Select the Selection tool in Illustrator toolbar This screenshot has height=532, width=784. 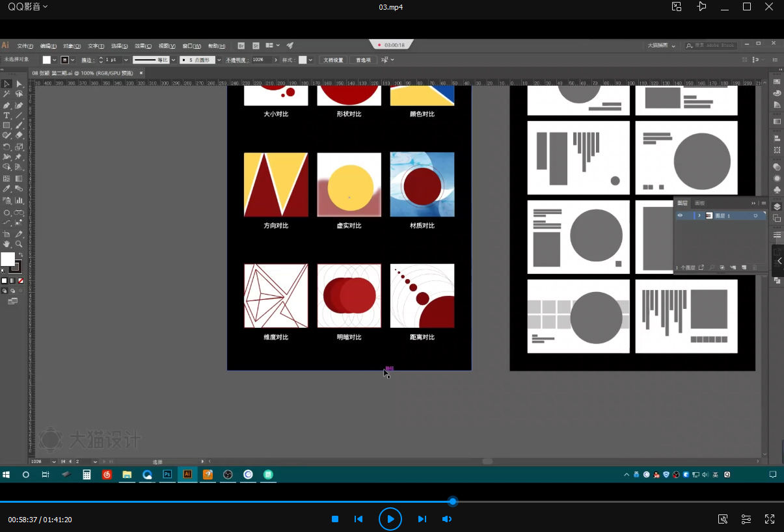7,84
